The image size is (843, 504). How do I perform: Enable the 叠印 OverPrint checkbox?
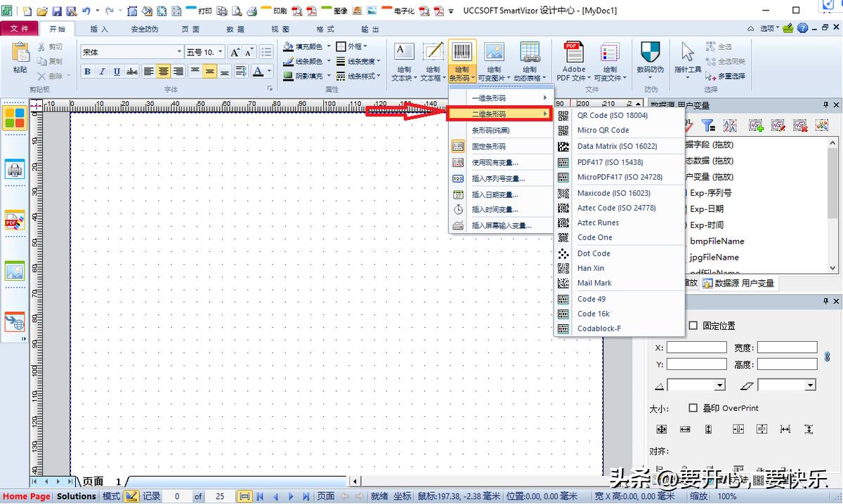(x=693, y=408)
